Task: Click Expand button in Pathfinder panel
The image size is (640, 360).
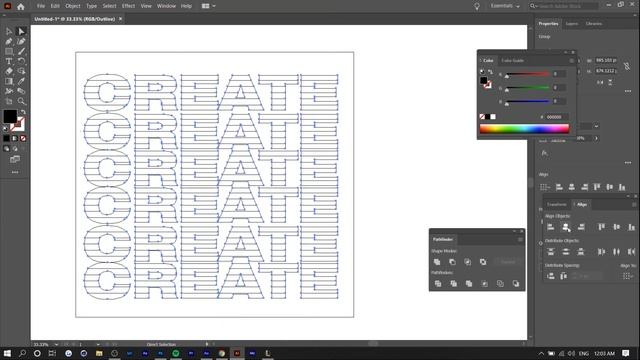Action: click(507, 262)
